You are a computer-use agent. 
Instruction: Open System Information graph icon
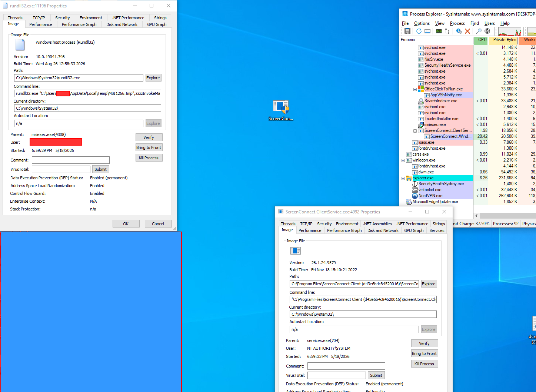pos(439,31)
